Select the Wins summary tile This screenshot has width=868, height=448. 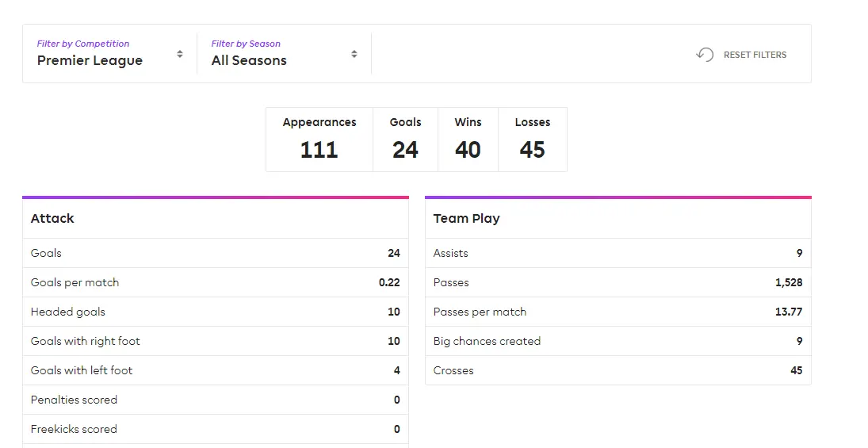[x=468, y=140]
